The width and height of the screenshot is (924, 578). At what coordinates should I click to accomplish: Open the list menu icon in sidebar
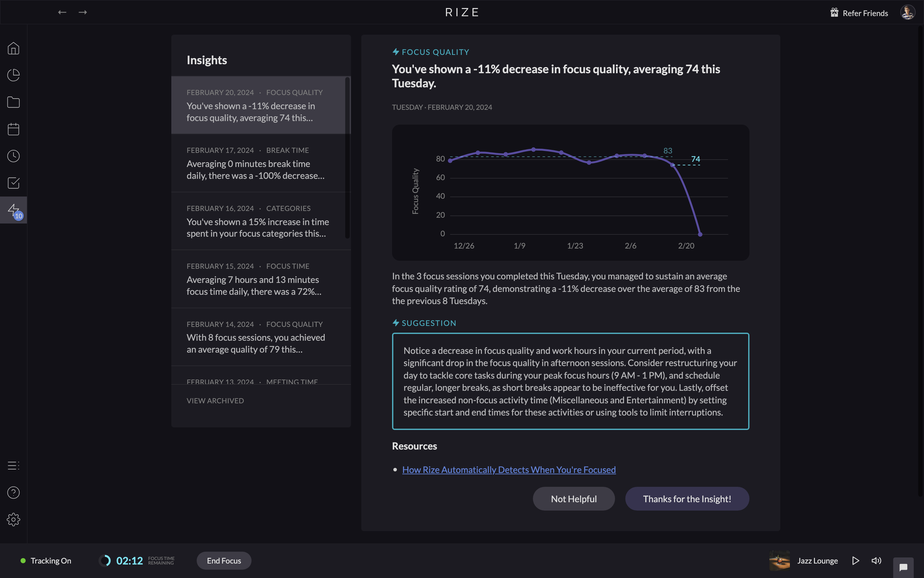coord(13,466)
